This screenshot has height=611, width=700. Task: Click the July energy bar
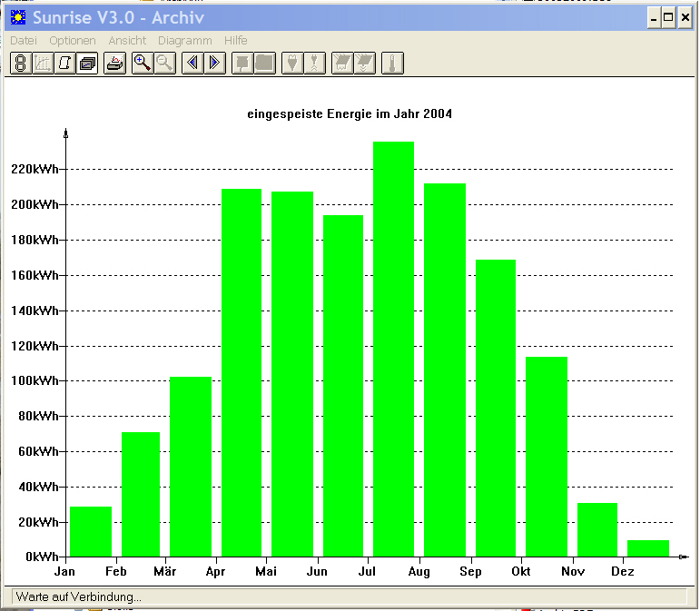pyautogui.click(x=393, y=349)
